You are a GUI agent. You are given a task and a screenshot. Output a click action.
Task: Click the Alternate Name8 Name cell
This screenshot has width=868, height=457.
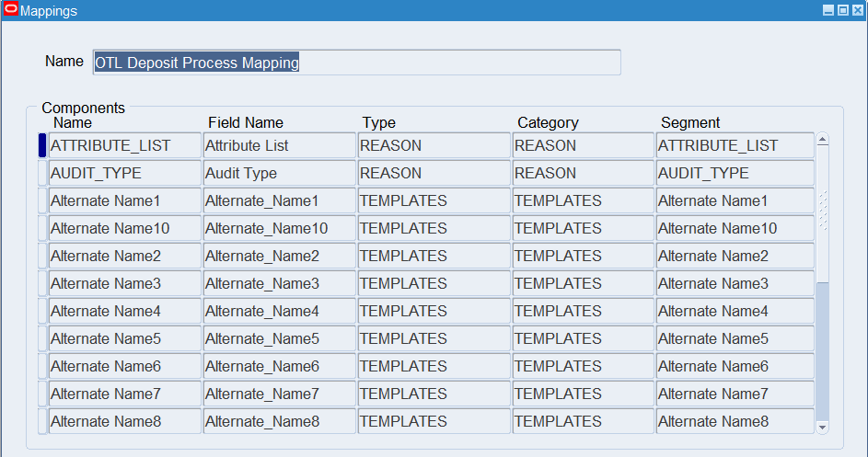click(124, 421)
